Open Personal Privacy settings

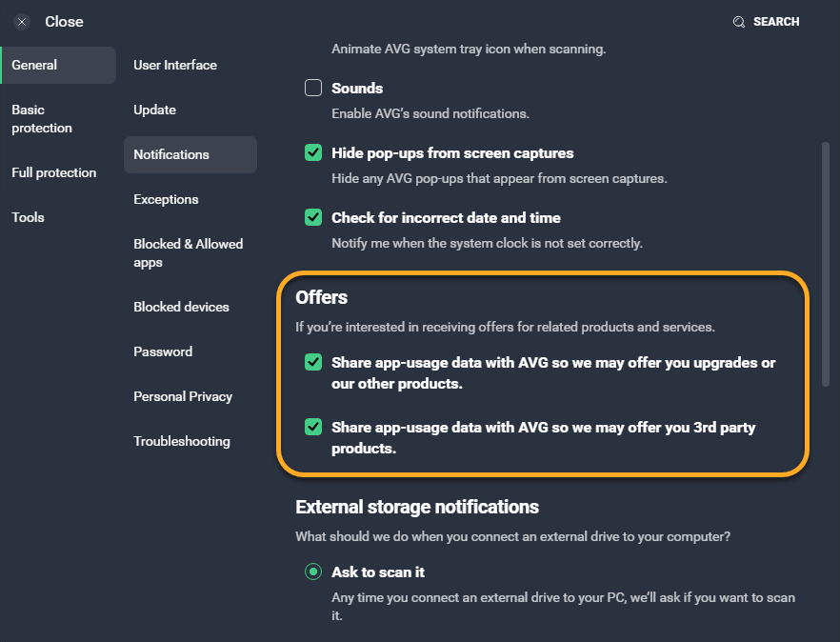click(x=183, y=397)
